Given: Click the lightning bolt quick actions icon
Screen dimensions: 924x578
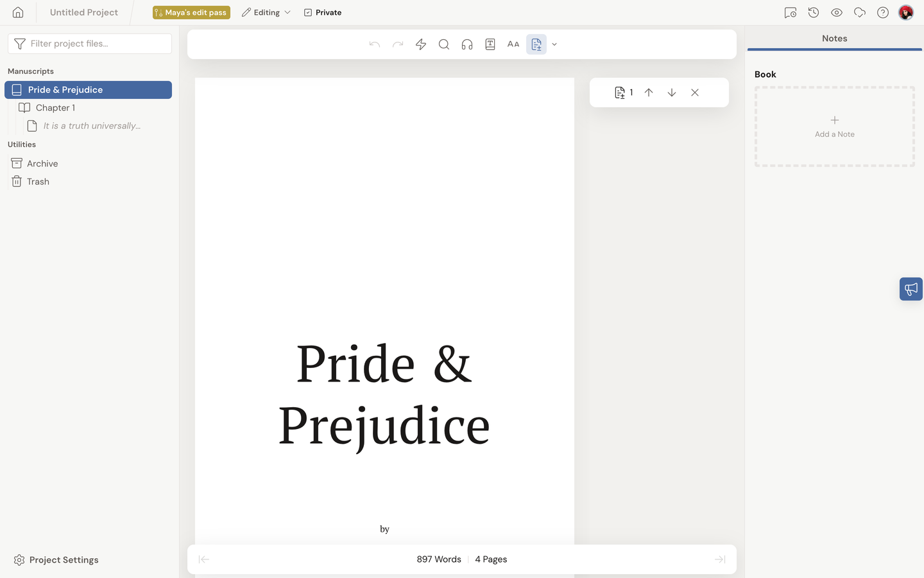Looking at the screenshot, I should tap(421, 44).
